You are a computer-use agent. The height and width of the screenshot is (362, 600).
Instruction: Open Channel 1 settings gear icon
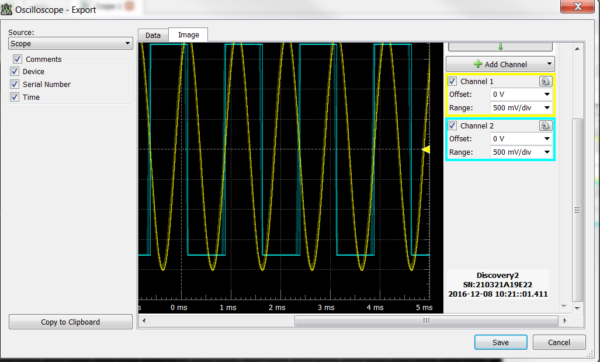pos(546,81)
